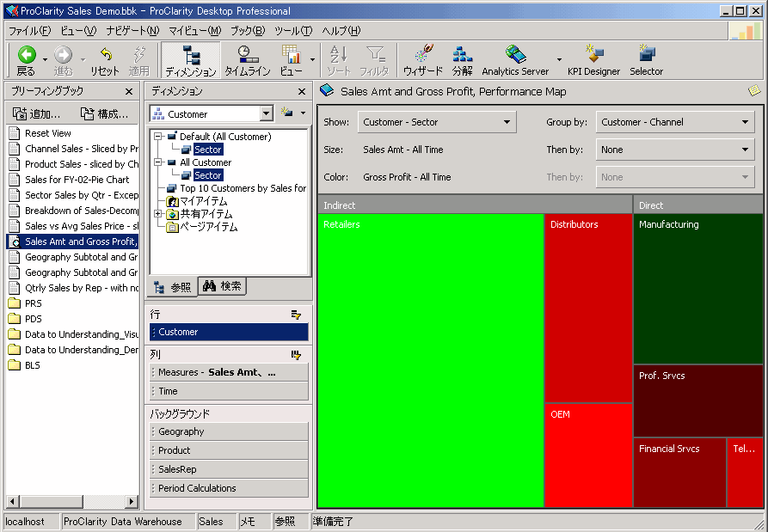
Task: Click the briefing book horizontal scrollbar right arrow
Action: pos(131,501)
